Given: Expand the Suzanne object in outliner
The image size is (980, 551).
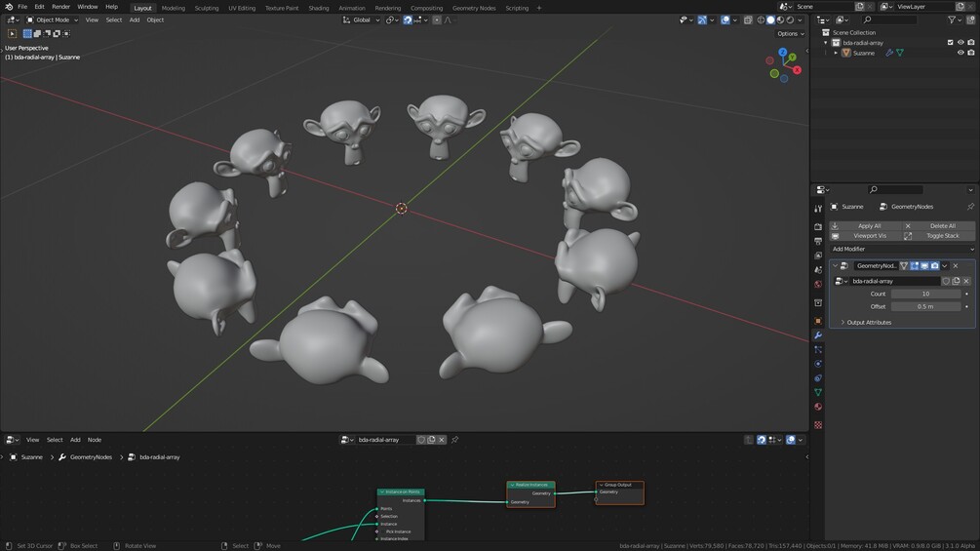Looking at the screenshot, I should [836, 53].
